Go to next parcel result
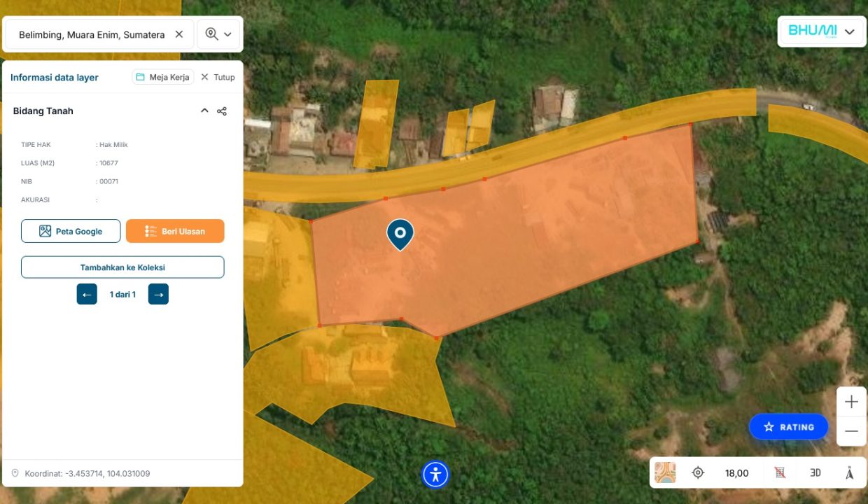 [x=158, y=294]
